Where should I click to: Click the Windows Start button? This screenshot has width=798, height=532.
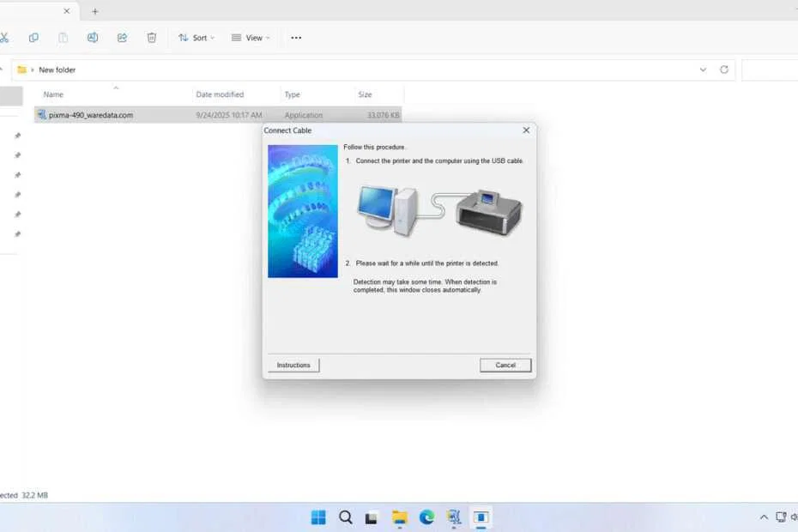click(317, 517)
